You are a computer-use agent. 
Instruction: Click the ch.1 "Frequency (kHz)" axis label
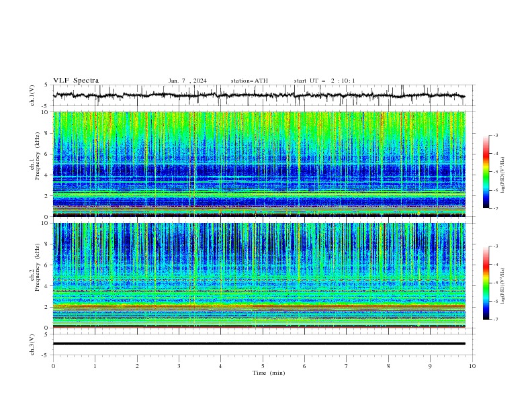[37, 156]
